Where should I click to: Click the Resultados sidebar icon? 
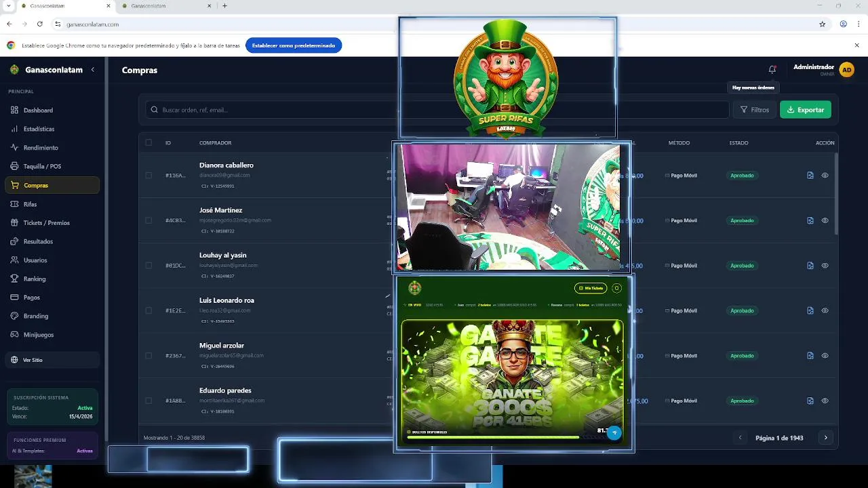coord(15,241)
